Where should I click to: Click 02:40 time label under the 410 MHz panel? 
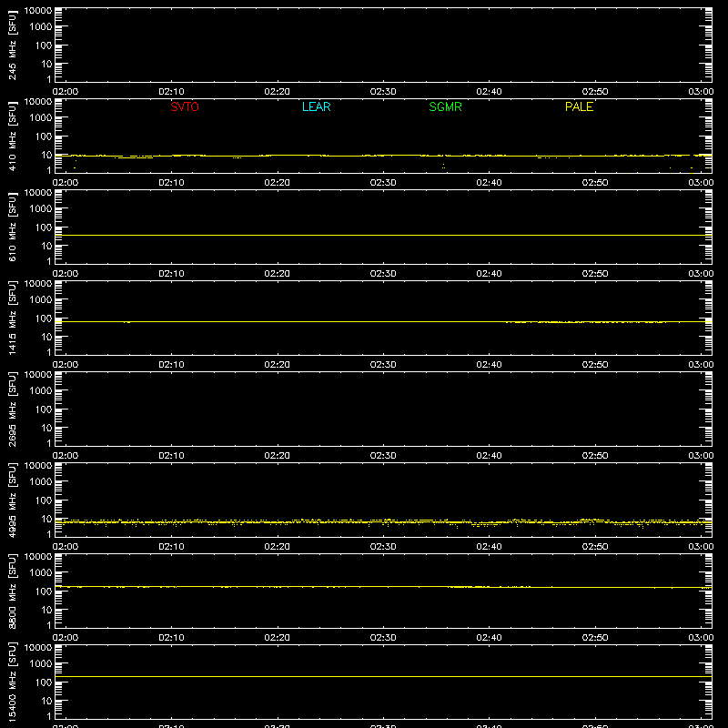489,183
